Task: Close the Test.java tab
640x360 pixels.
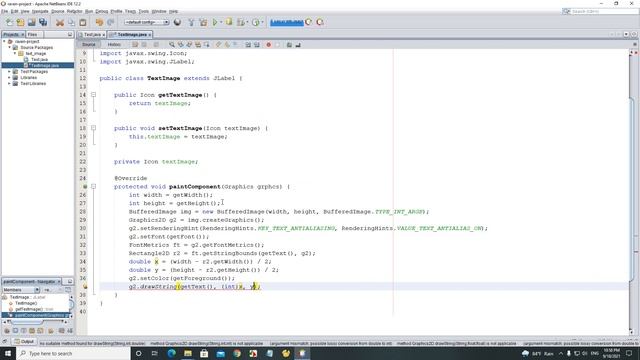Action: [x=104, y=35]
